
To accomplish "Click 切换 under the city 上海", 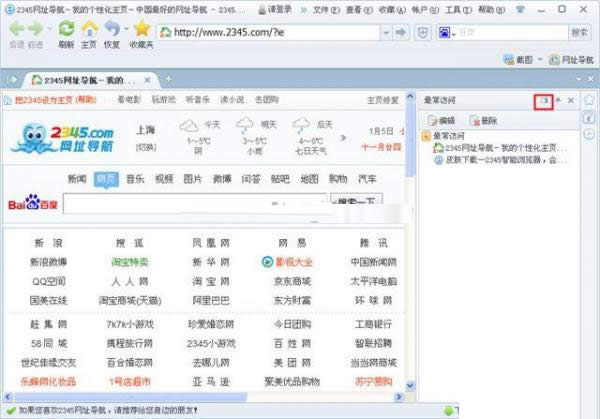I will pos(146,147).
